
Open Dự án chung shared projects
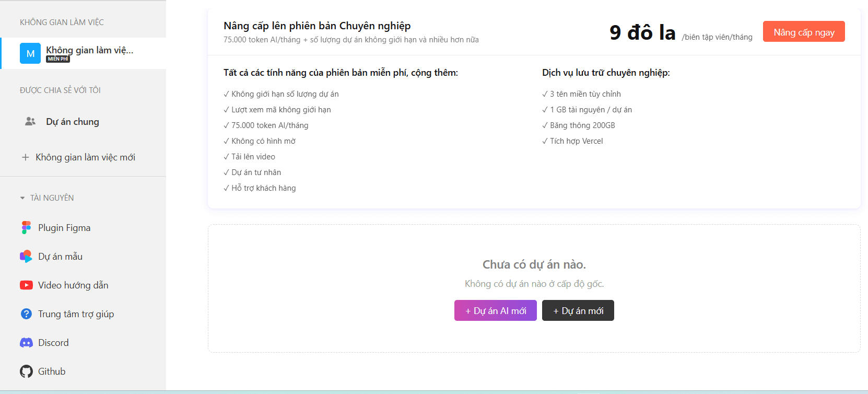click(x=73, y=122)
